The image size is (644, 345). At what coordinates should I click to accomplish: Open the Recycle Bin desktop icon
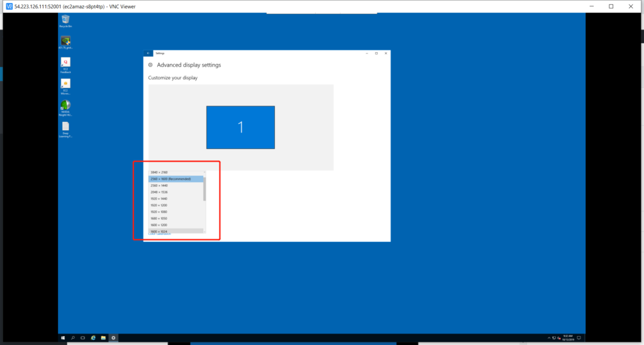coord(66,19)
